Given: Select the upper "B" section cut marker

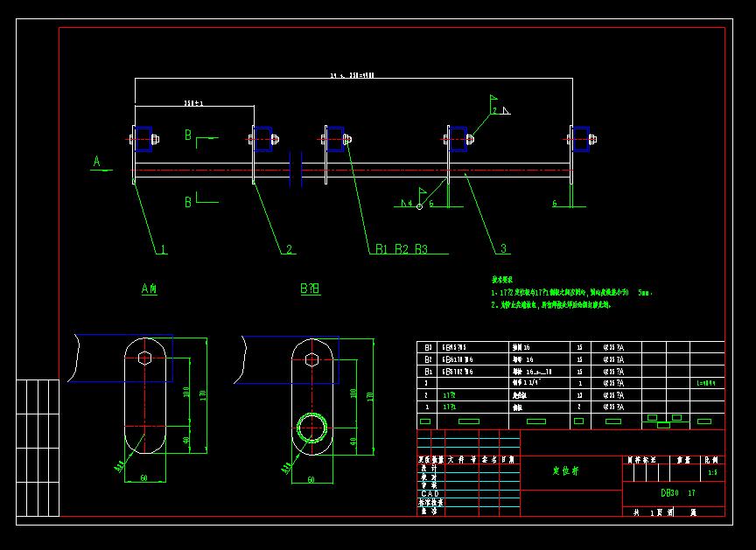Looking at the screenshot, I should pos(188,135).
